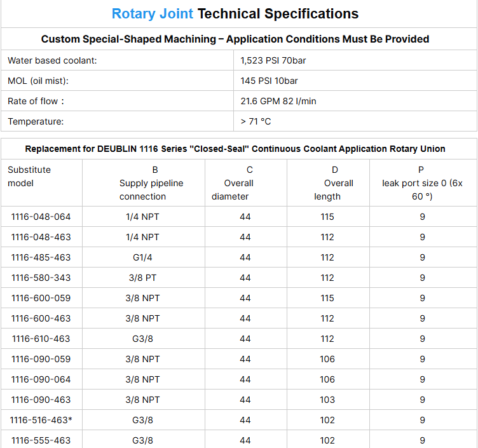
Task: Click 'G3/8' in the 1116-555-463 row
Action: [x=142, y=440]
